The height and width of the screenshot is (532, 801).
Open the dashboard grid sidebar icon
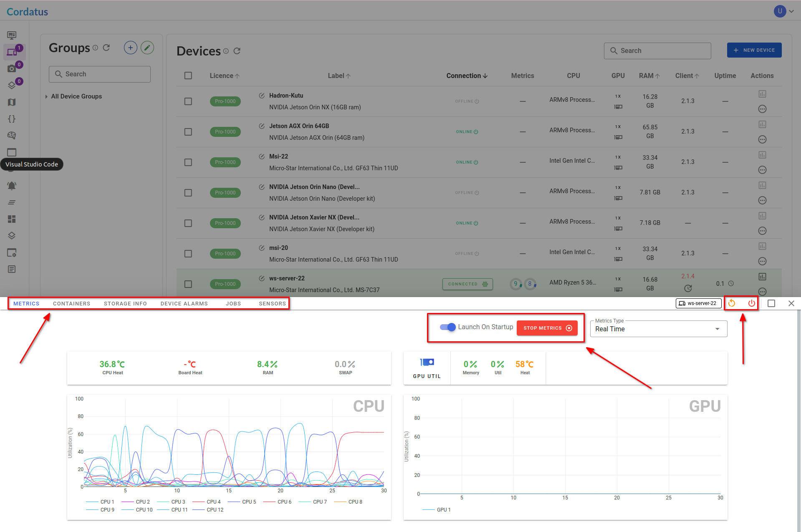12,219
